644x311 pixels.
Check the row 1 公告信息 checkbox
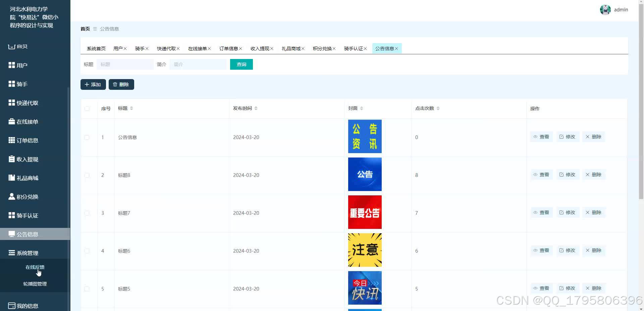click(x=87, y=137)
